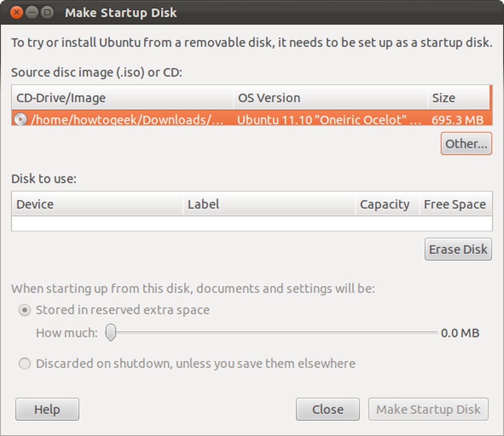Click the Close button at bottom
Image resolution: width=504 pixels, height=436 pixels.
[x=328, y=409]
